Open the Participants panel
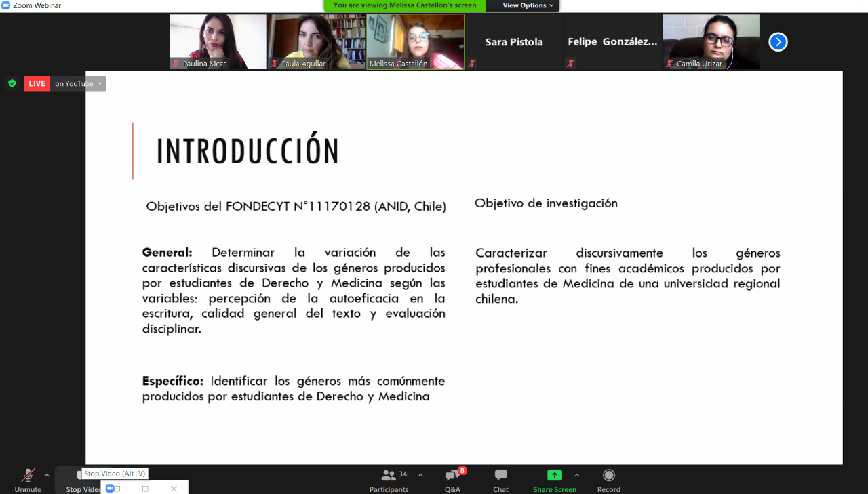868x494 pixels. coord(389,480)
